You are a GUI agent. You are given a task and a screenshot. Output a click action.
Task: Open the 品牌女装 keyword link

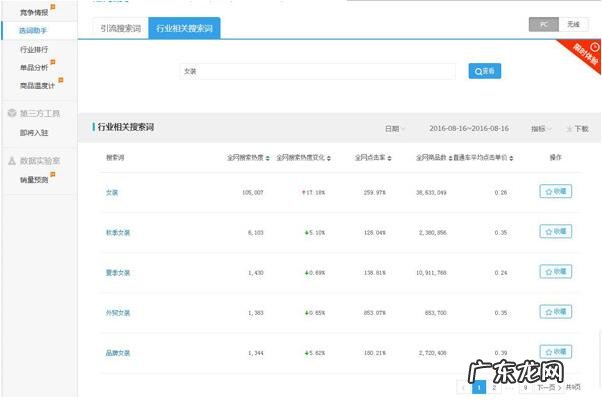pyautogui.click(x=118, y=353)
